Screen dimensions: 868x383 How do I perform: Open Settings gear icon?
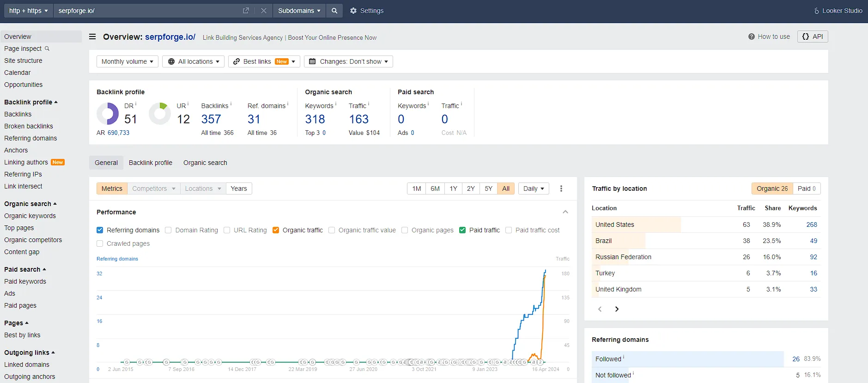pos(353,11)
